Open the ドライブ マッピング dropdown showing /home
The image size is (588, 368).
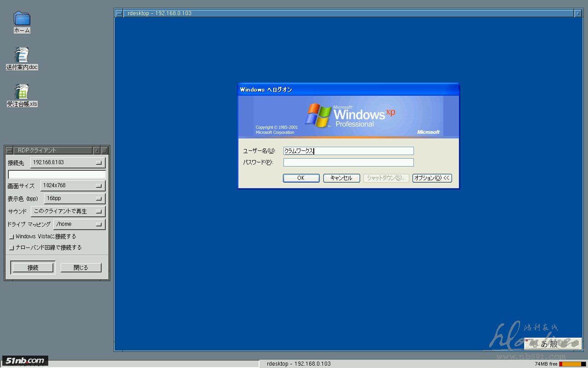tap(79, 224)
